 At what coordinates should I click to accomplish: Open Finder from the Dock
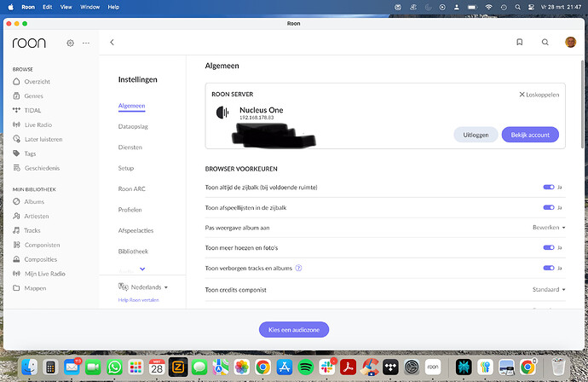point(29,367)
